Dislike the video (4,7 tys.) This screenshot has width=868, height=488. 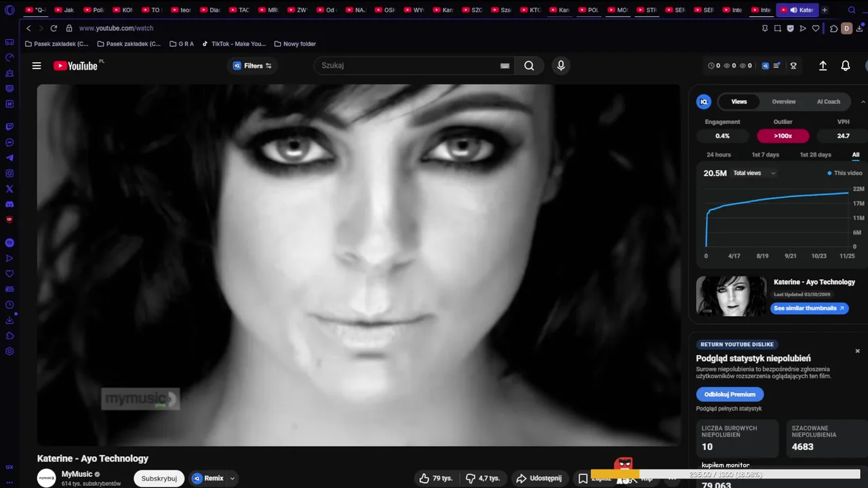(x=483, y=478)
